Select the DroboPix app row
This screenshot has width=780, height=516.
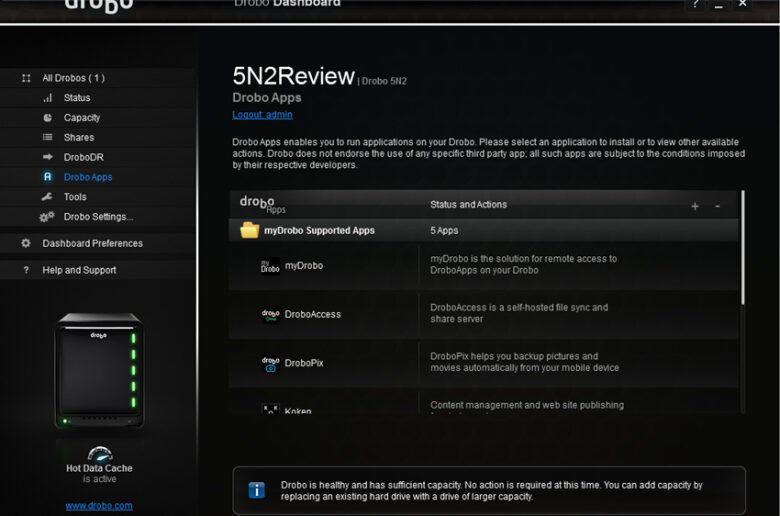click(484, 363)
